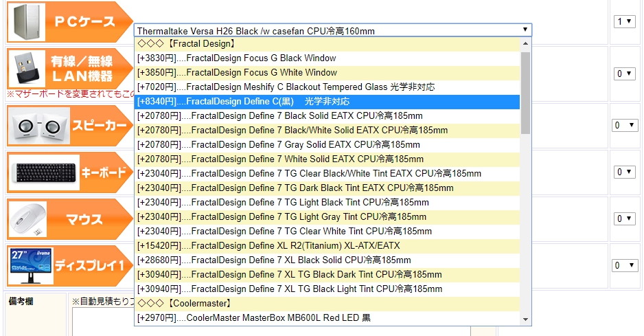
Task: Click the speaker product image
Action: (38, 126)
